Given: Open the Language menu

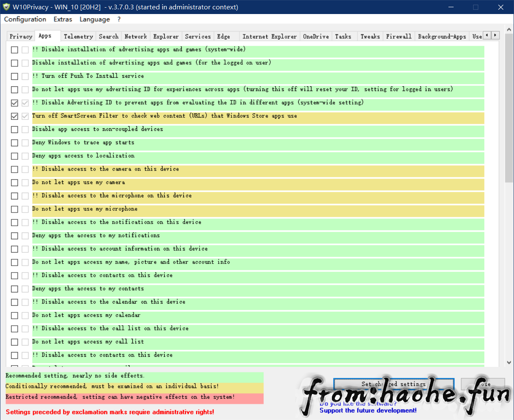Looking at the screenshot, I should [x=94, y=20].
